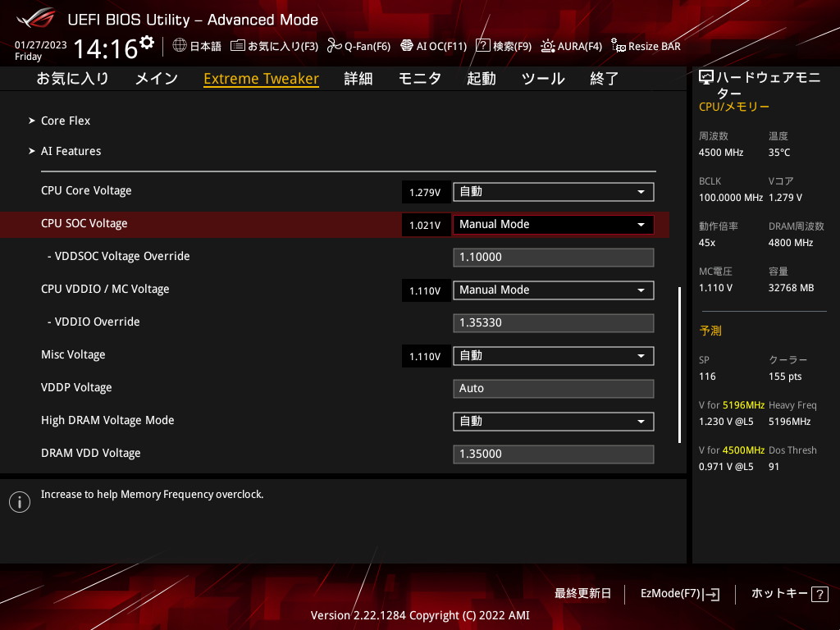Expand the AI Features submenu
The image size is (840, 630).
(71, 151)
